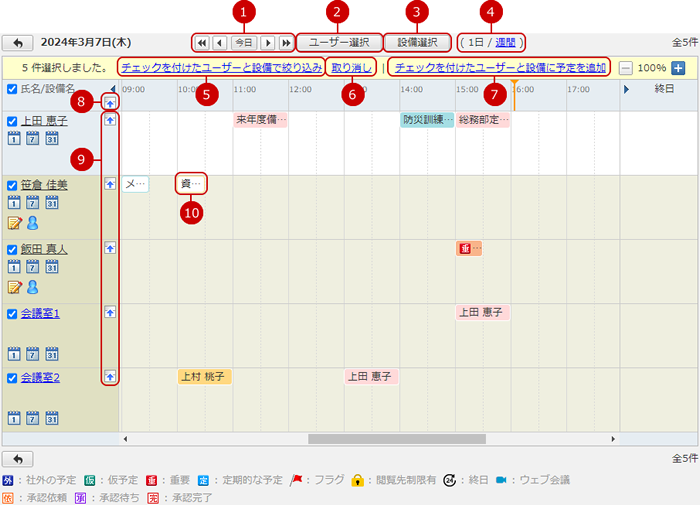700x505 pixels.
Task: Click the 今日 today button
Action: [243, 43]
